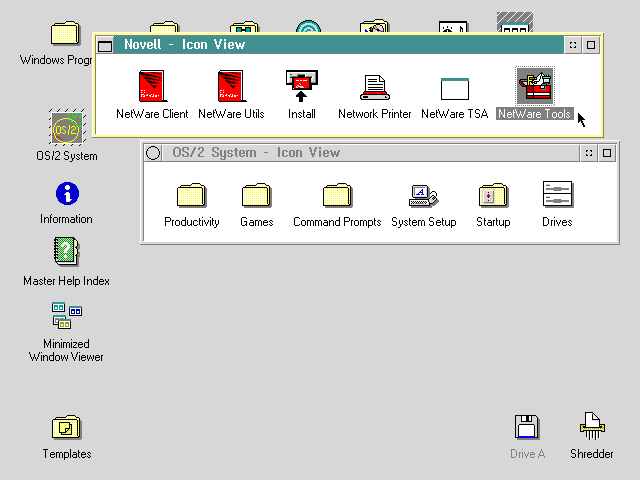Image resolution: width=640 pixels, height=480 pixels.
Task: Select the Startup folder
Action: [493, 195]
